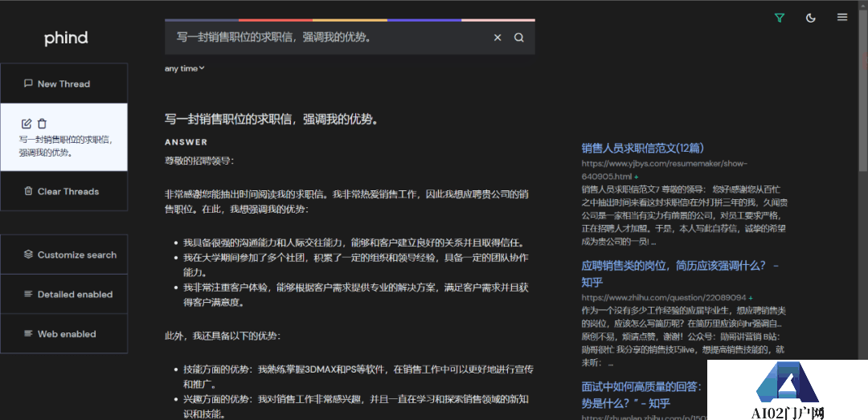The image size is (868, 420).
Task: Open 应聘销售类的岗位 zhihu result link
Action: (x=681, y=274)
